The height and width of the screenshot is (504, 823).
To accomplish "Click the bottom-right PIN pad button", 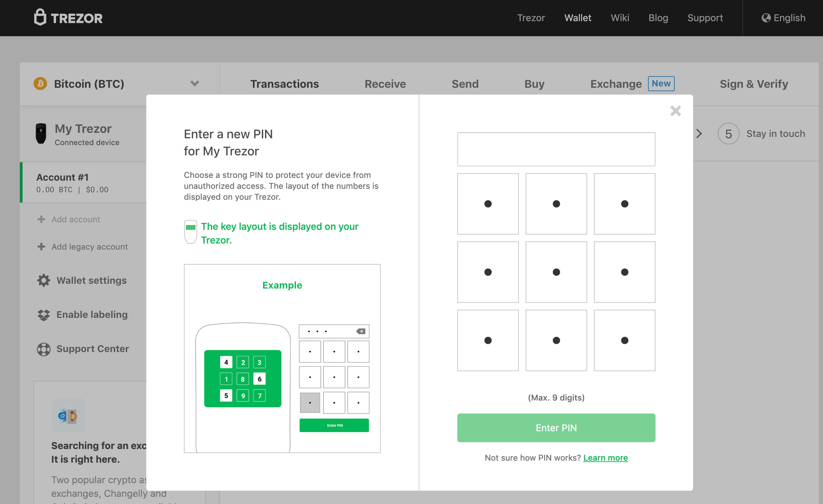I will tap(624, 340).
